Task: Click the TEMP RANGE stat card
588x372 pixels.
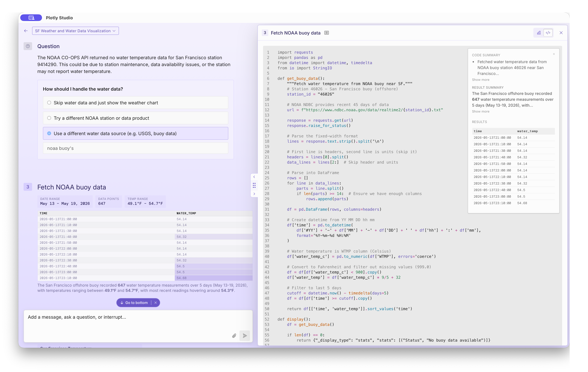Action: pos(145,202)
